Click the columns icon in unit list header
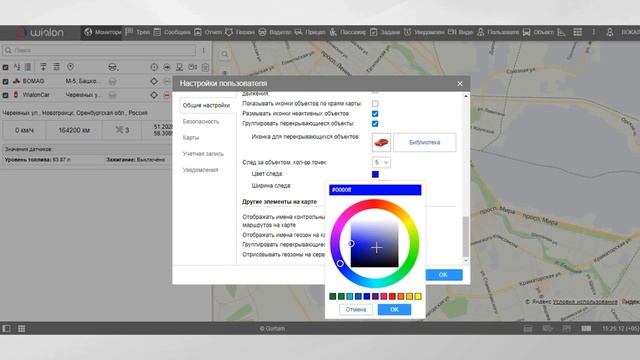 click(x=28, y=67)
